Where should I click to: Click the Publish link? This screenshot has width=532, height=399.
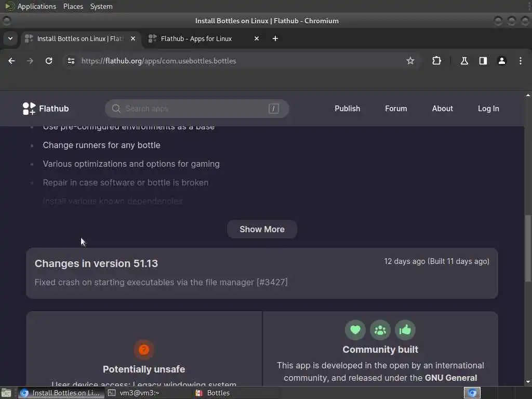[347, 109]
